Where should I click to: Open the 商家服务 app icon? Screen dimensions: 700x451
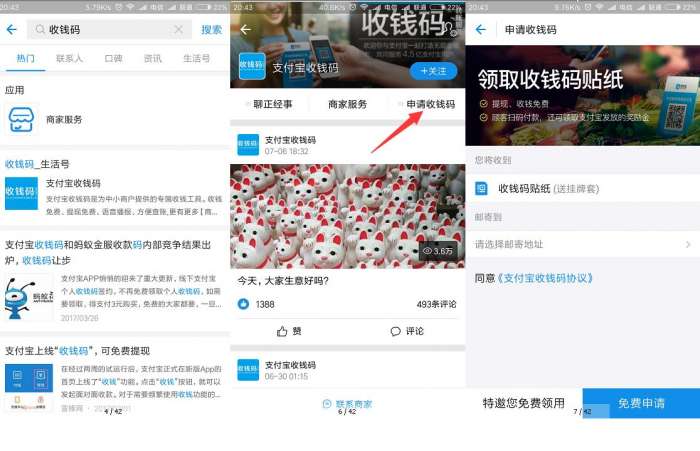point(21,119)
